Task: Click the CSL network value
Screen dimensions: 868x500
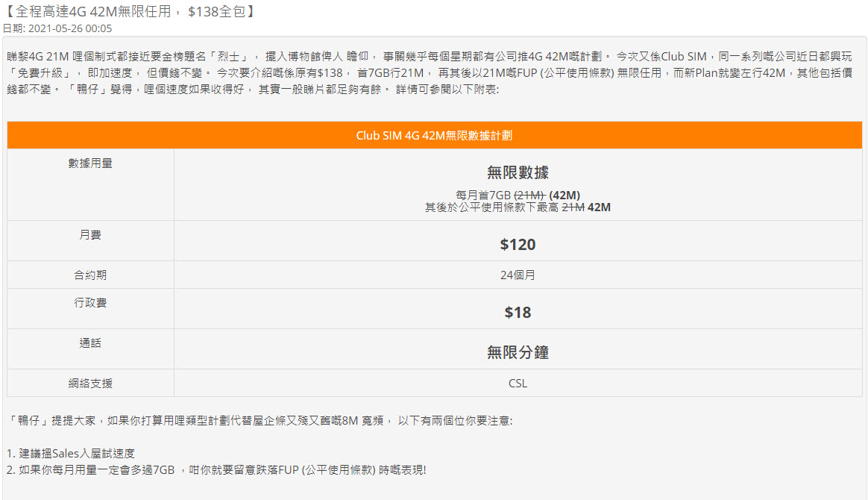Action: click(x=518, y=383)
